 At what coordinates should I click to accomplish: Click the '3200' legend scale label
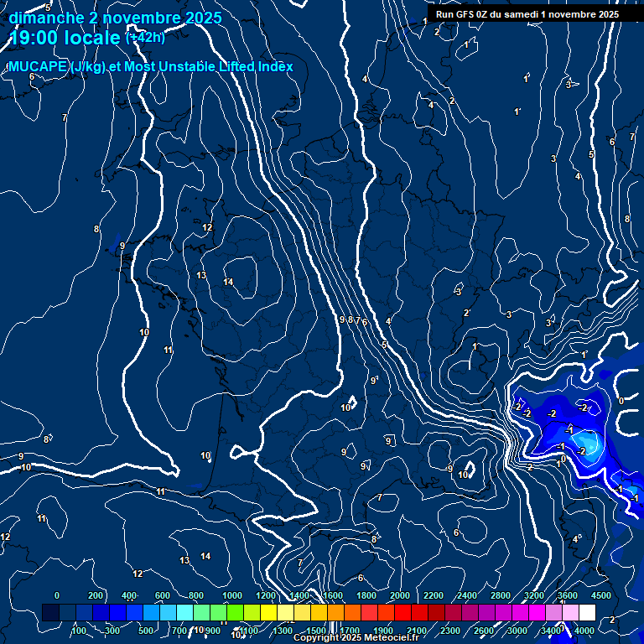(534, 595)
